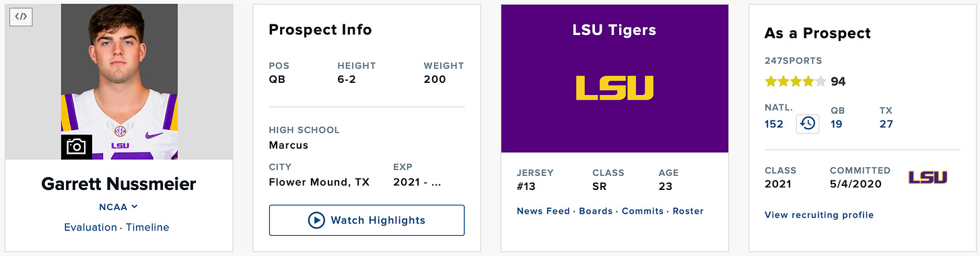980x256 pixels.
Task: Open the Evaluation link
Action: pos(90,227)
